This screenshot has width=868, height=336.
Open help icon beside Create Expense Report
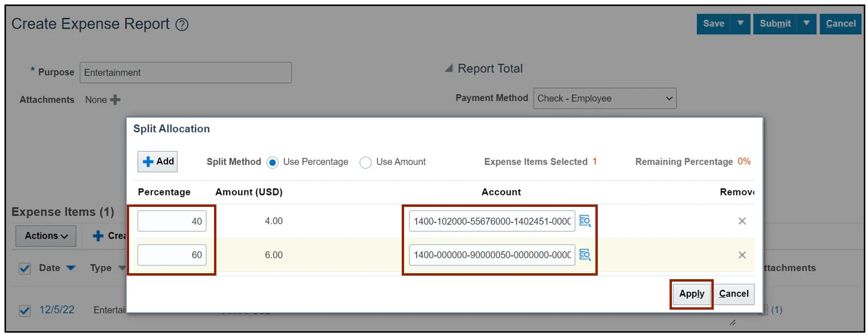[182, 25]
